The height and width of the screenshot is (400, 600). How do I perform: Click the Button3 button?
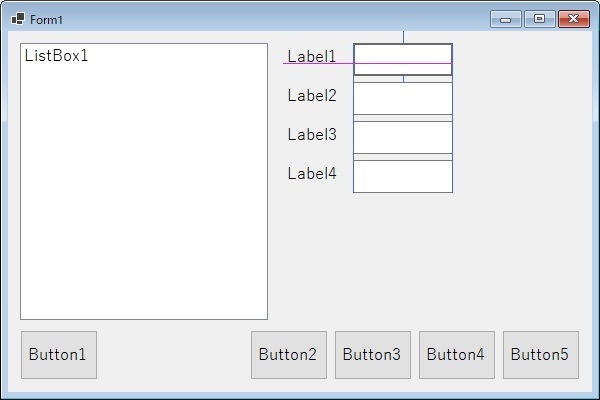pos(372,355)
